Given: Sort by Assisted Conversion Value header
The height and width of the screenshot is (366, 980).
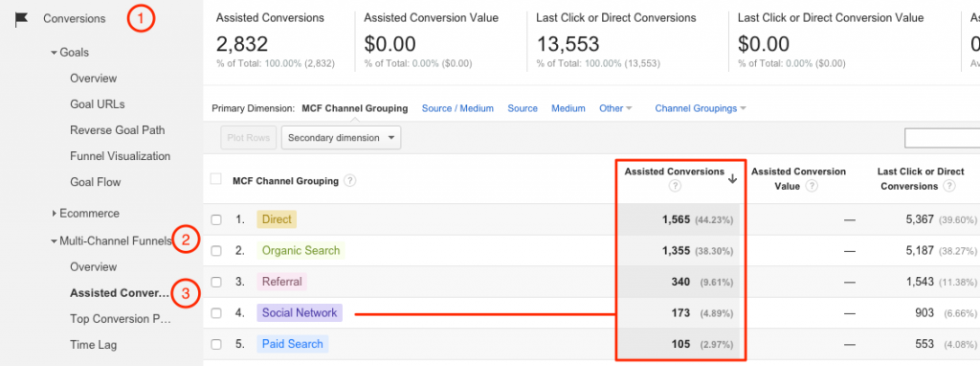Looking at the screenshot, I should click(798, 178).
